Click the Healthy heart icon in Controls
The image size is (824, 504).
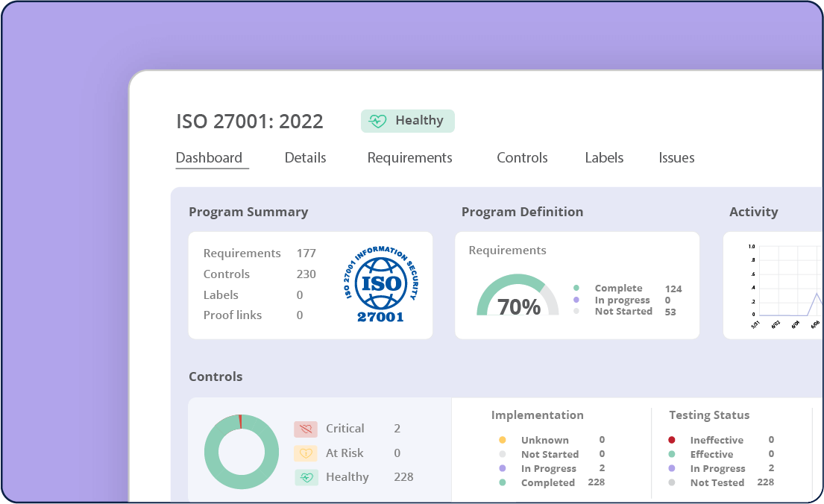pyautogui.click(x=306, y=477)
